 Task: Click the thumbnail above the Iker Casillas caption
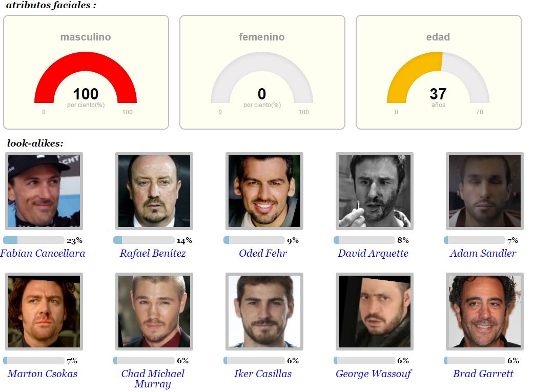tap(264, 312)
